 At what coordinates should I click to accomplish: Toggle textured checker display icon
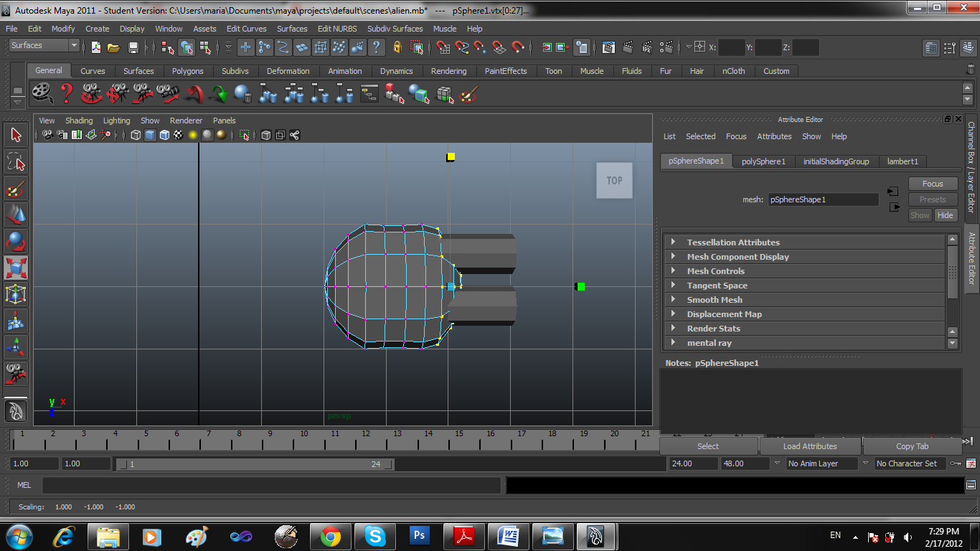[179, 135]
